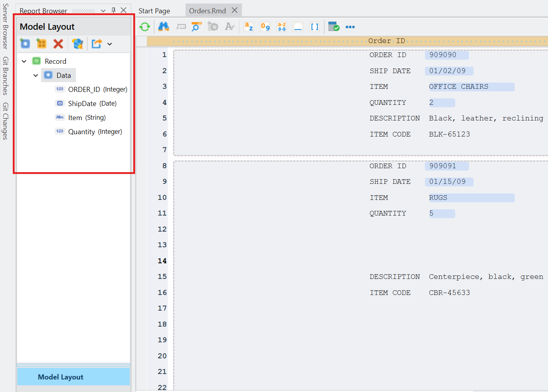
Task: Click the add data region icon
Action: pyautogui.click(x=25, y=43)
